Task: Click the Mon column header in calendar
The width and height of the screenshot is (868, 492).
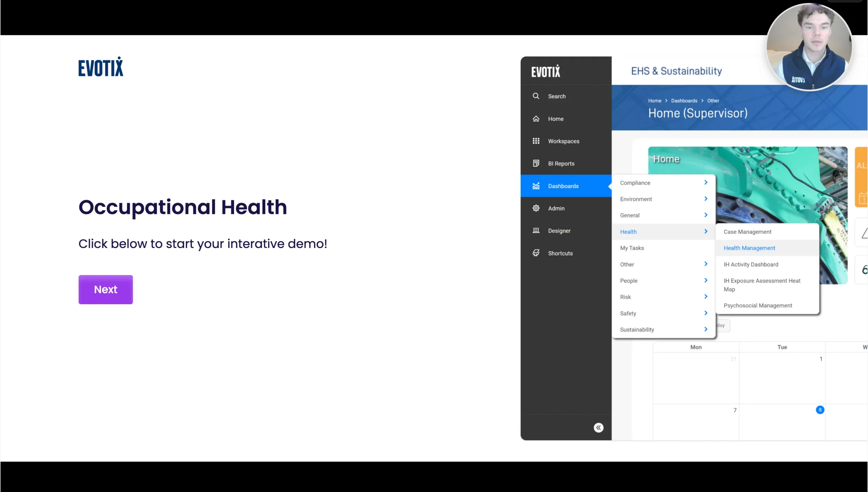Action: [696, 347]
